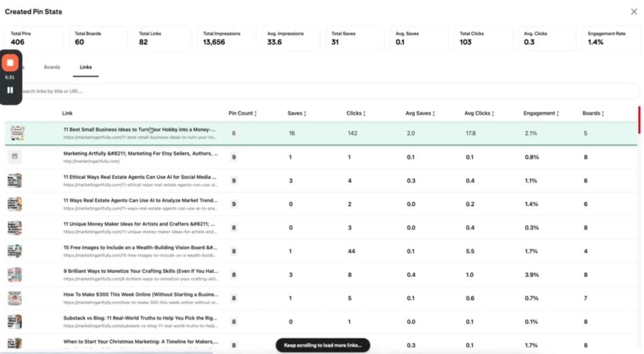Open thumbnail for 11 Unique Money Maker Ideas row

pyautogui.click(x=15, y=228)
